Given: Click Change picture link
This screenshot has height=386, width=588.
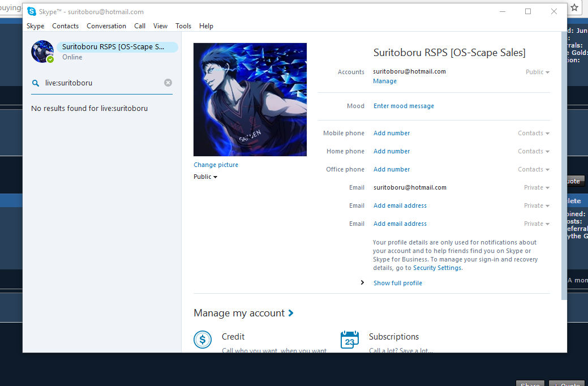Looking at the screenshot, I should pyautogui.click(x=216, y=165).
